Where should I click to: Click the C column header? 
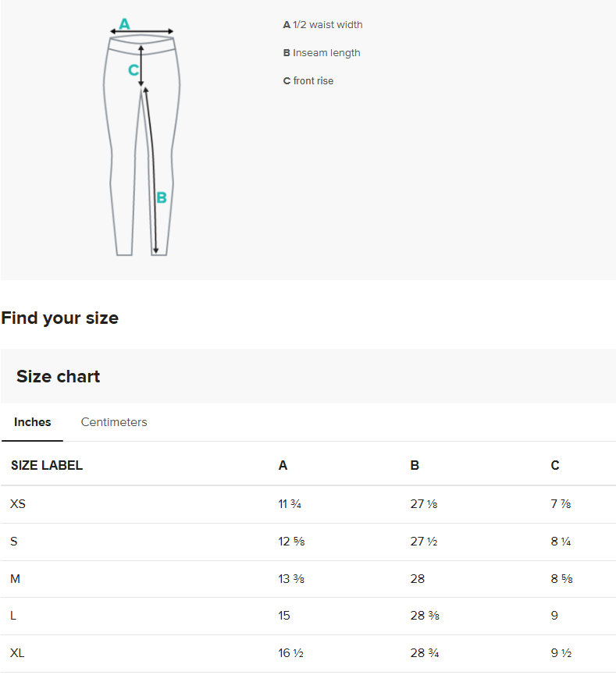[x=555, y=465]
